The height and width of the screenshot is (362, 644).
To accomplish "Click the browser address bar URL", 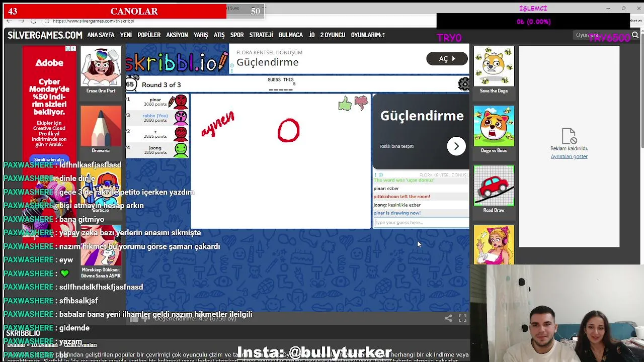I will click(94, 21).
